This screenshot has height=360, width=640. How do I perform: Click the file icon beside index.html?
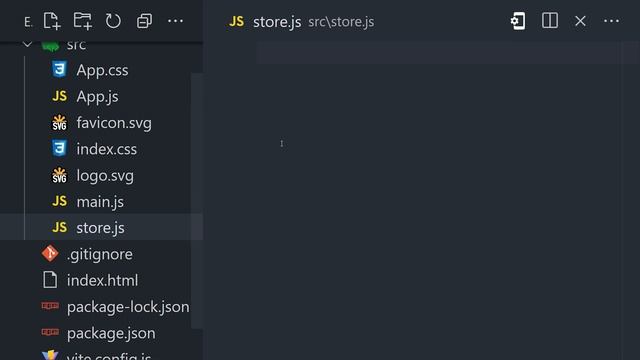[50, 280]
